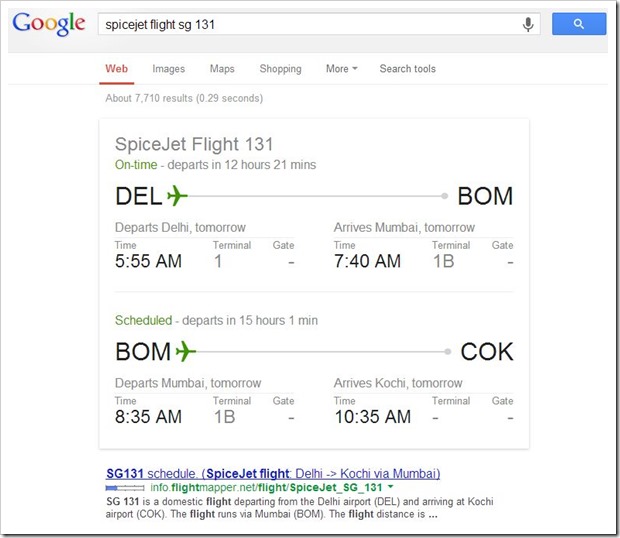Open Search tools options

pos(407,69)
